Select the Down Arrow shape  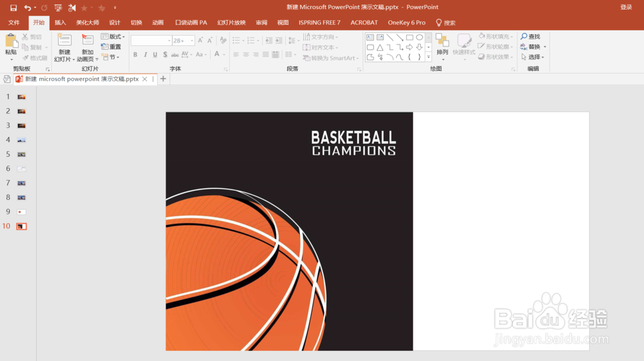[x=419, y=47]
